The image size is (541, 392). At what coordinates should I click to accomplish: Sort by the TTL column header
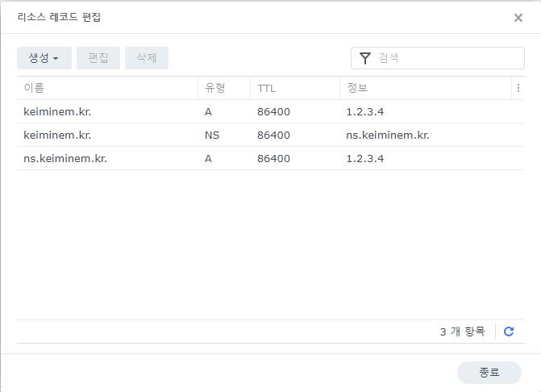pos(294,88)
